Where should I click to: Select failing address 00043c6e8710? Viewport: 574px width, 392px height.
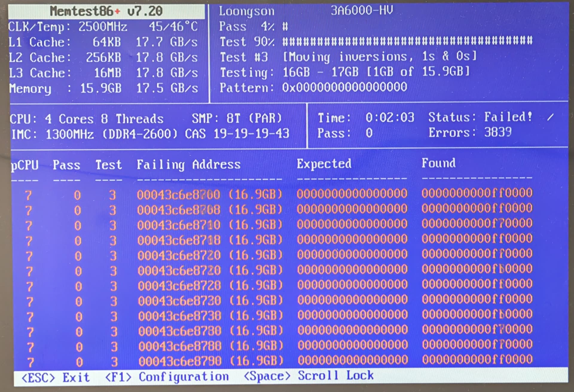179,225
